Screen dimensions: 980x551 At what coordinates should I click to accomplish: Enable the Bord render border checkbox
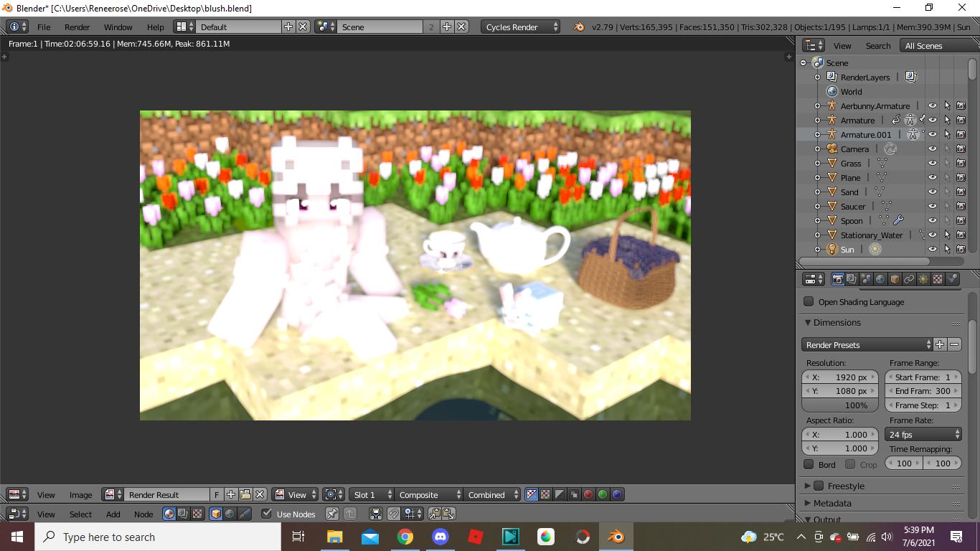(x=809, y=464)
